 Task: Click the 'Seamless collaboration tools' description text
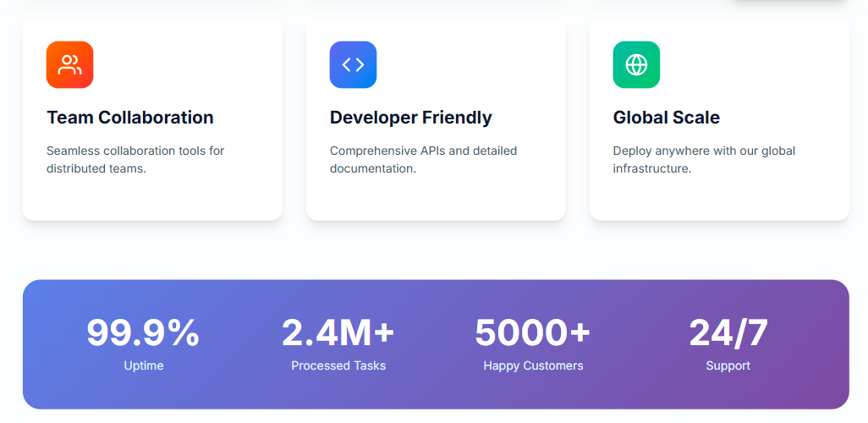pos(135,159)
